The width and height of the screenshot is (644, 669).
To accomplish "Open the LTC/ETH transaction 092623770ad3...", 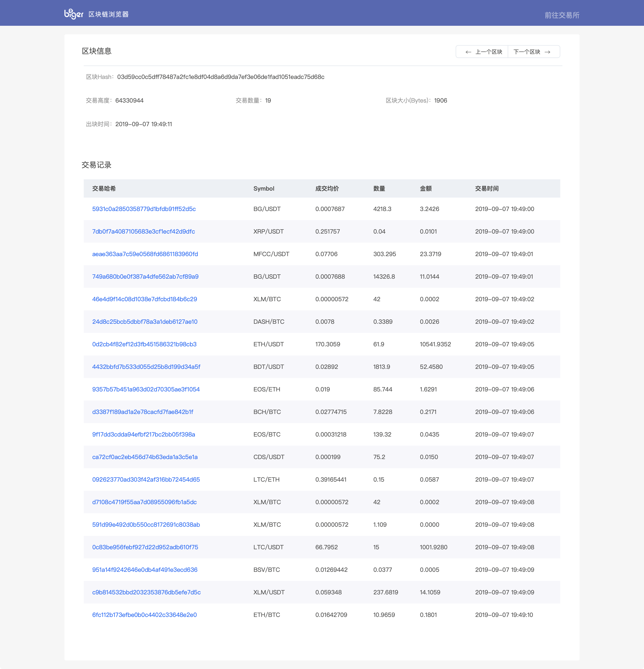I will 146,479.
